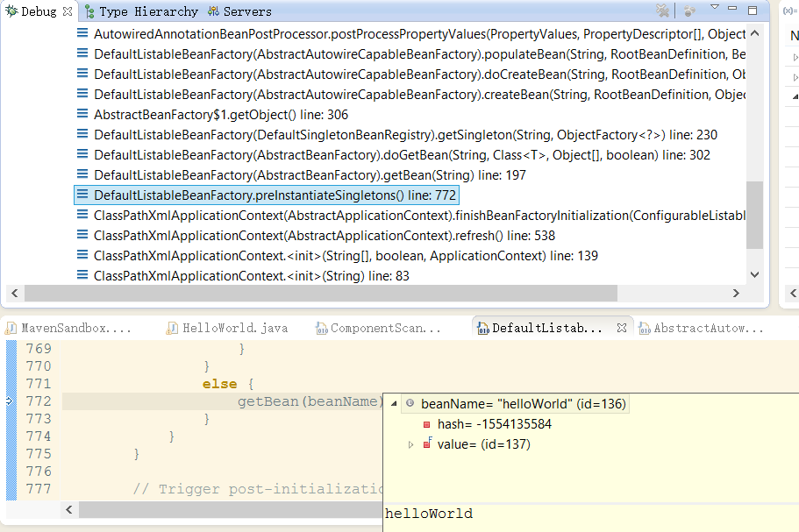Click the Remove All Terminated Launches icon
Screen dimensions: 799x532
662,11
